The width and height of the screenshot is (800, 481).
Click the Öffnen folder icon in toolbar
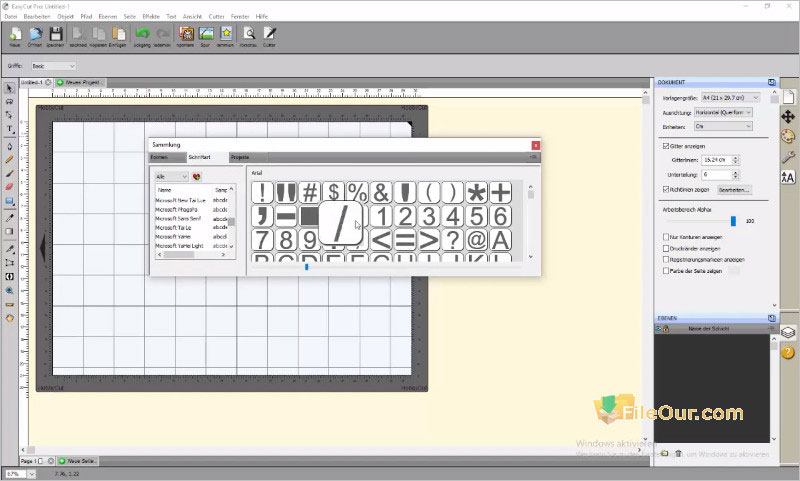tap(35, 34)
